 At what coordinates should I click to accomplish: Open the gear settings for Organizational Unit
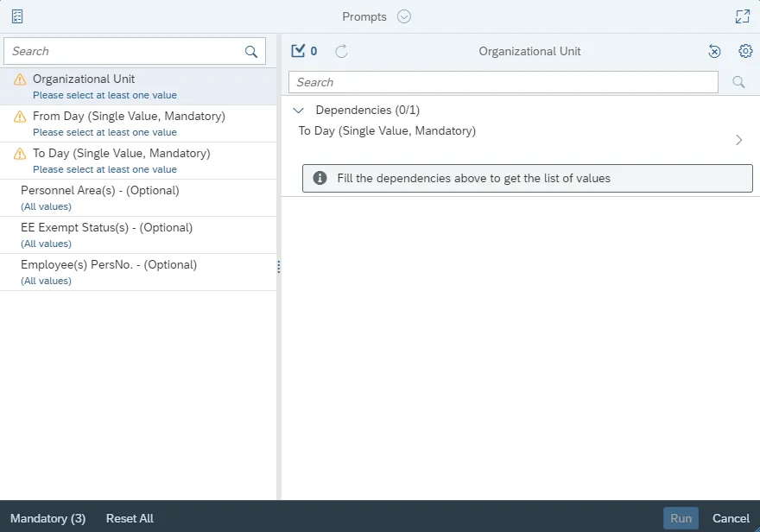click(x=745, y=51)
